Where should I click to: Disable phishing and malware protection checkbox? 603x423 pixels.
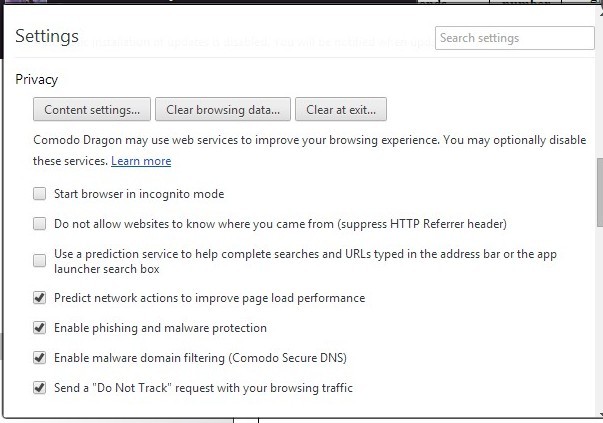click(40, 328)
